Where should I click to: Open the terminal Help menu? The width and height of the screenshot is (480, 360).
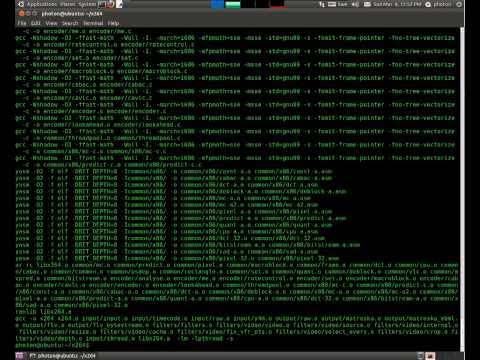pyautogui.click(x=113, y=23)
